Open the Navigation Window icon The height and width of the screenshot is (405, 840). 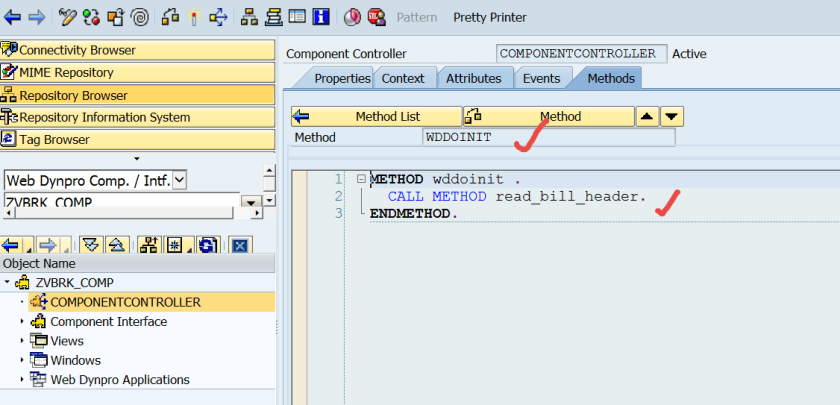[x=297, y=17]
